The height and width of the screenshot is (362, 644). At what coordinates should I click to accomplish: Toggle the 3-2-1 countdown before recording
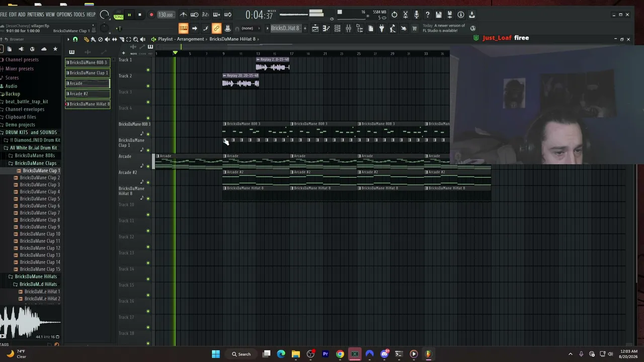(205, 15)
